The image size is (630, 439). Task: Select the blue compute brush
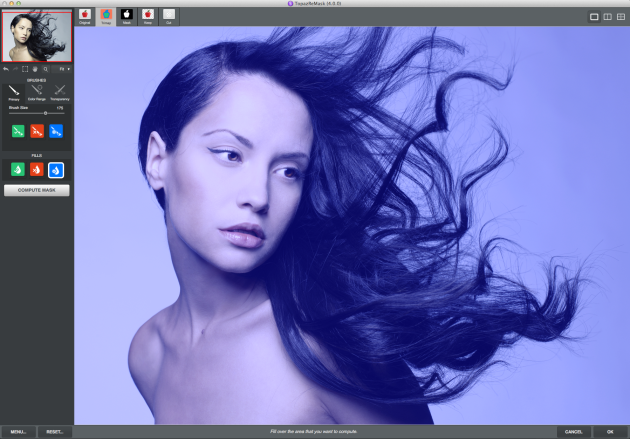[56, 131]
